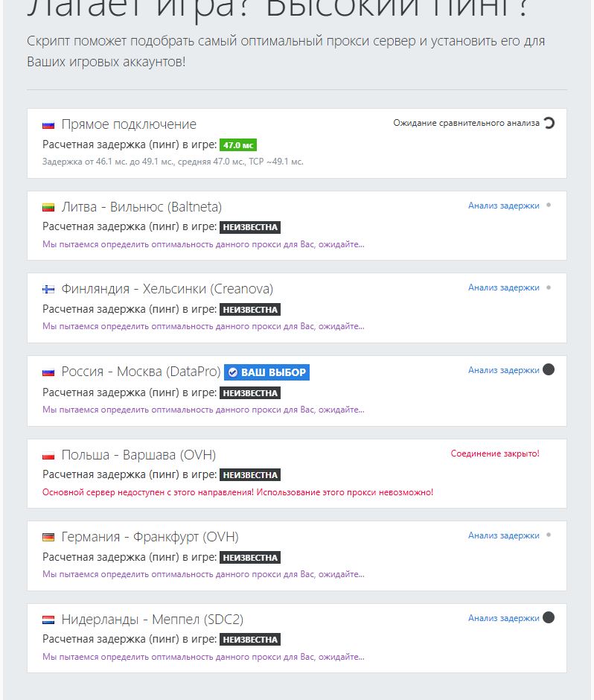594x700 pixels.
Task: Click the Lithuania flag icon
Action: 49,208
